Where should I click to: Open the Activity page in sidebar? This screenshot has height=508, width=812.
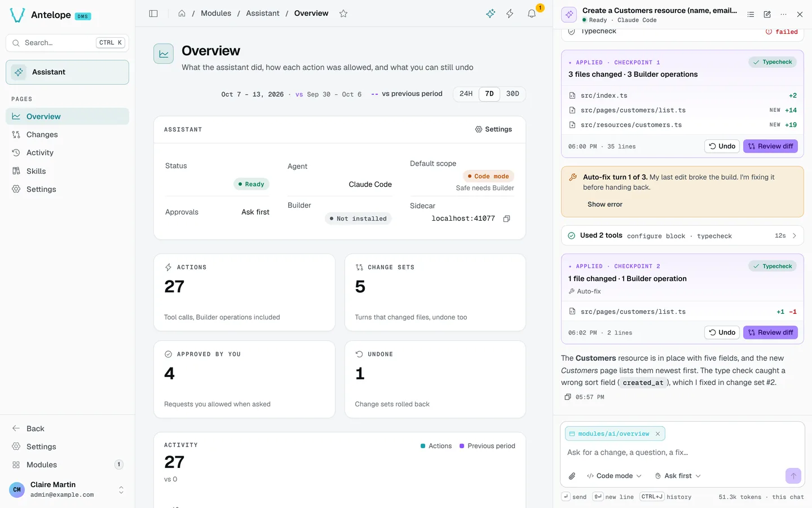[67, 152]
